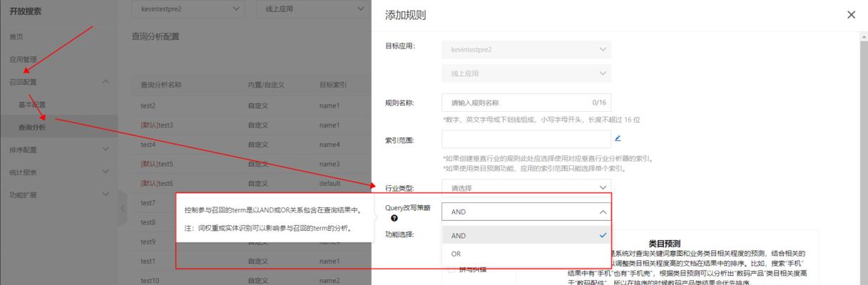Click the test10 row name
This screenshot has width=868, height=285.
[x=150, y=281]
